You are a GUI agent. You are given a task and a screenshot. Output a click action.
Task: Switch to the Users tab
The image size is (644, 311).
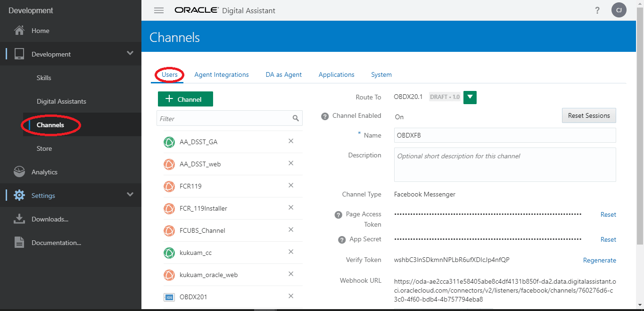(x=170, y=74)
